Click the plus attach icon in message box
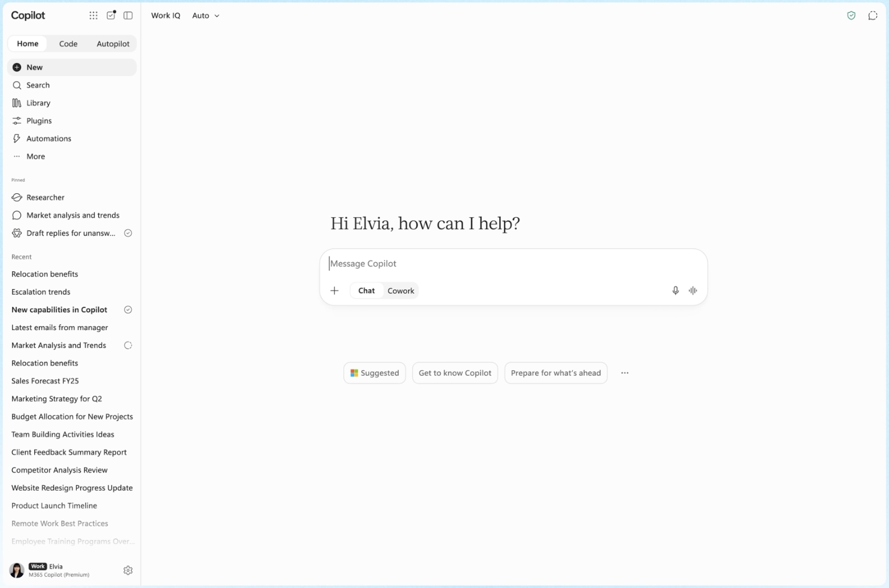The image size is (889, 588). coord(335,291)
